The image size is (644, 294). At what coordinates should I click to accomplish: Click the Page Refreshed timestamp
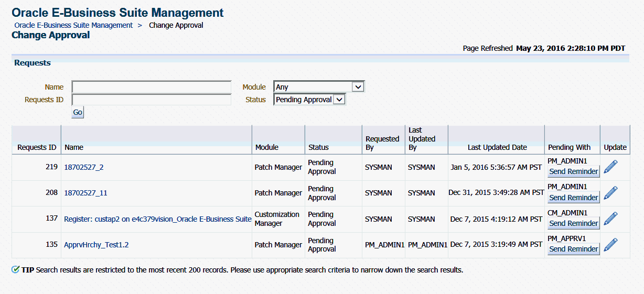[x=571, y=48]
